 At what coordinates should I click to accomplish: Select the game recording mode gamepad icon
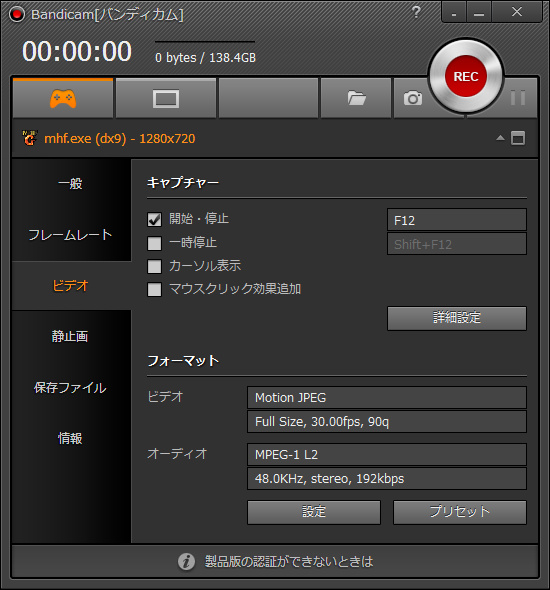(63, 99)
